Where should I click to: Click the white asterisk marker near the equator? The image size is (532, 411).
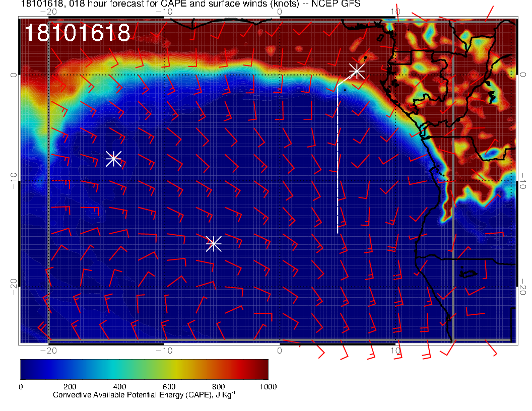tap(357, 71)
